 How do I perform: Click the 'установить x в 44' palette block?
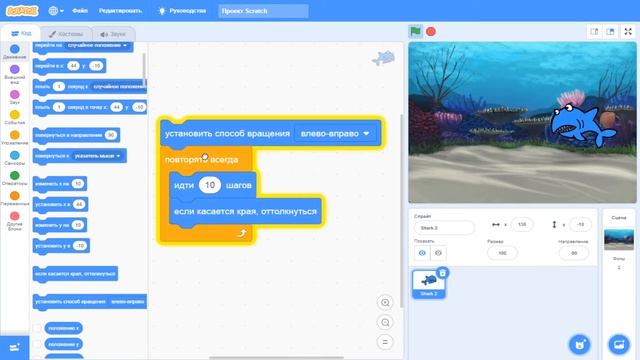coord(60,204)
